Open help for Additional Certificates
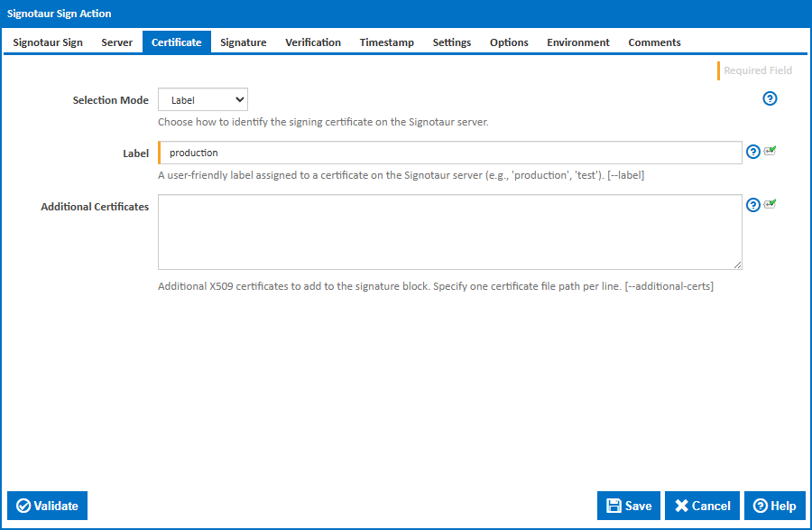812x530 pixels. tap(752, 205)
